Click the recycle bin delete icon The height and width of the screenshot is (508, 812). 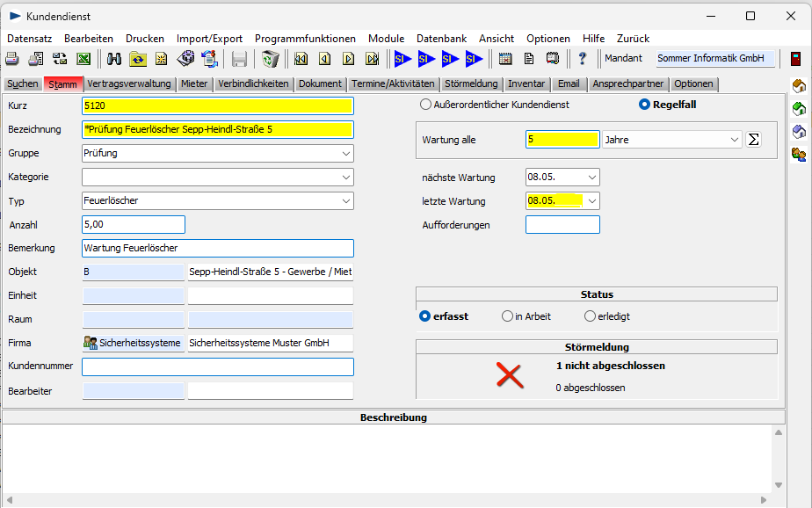coord(270,59)
